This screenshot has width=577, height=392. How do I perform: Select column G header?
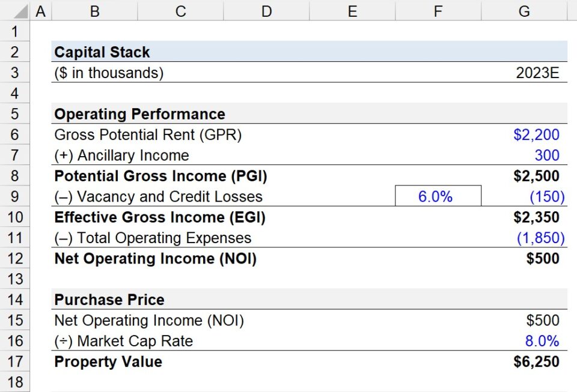point(524,10)
